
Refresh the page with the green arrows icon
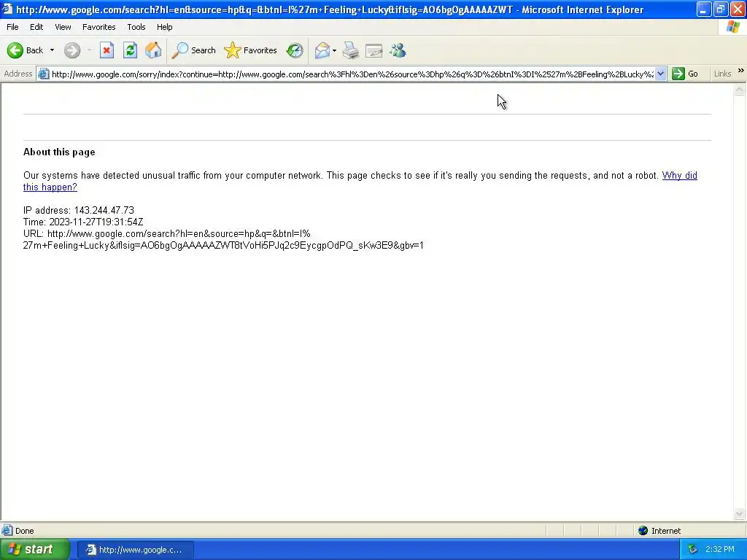pos(130,50)
